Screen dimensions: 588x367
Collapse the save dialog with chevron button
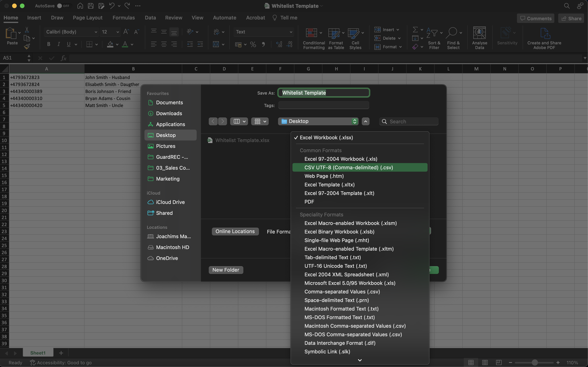(x=365, y=121)
